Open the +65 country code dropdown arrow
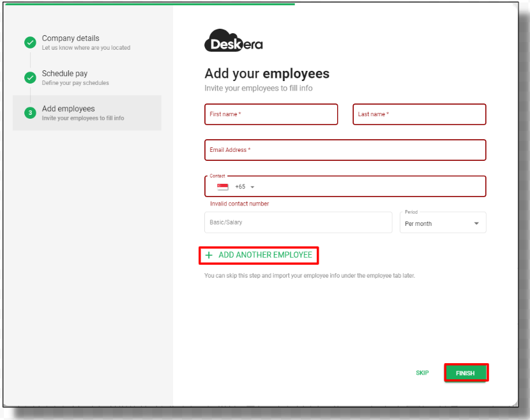The image size is (530, 420). [x=252, y=187]
